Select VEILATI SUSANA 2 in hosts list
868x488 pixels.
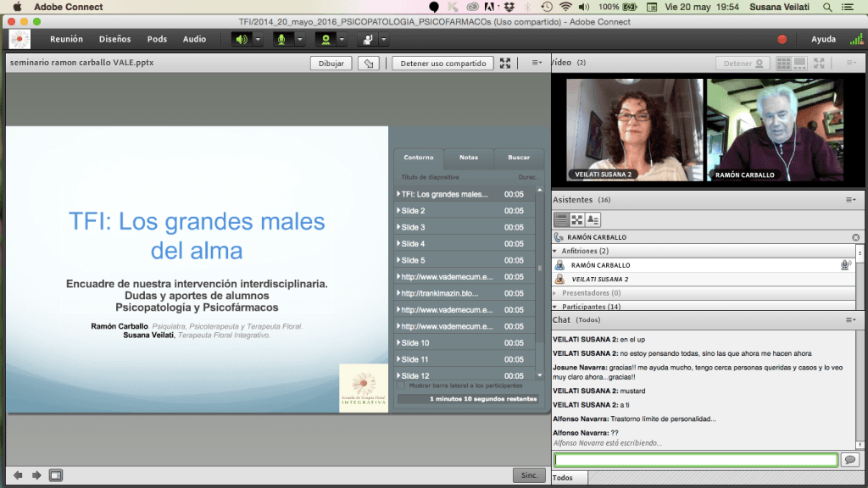(704, 280)
